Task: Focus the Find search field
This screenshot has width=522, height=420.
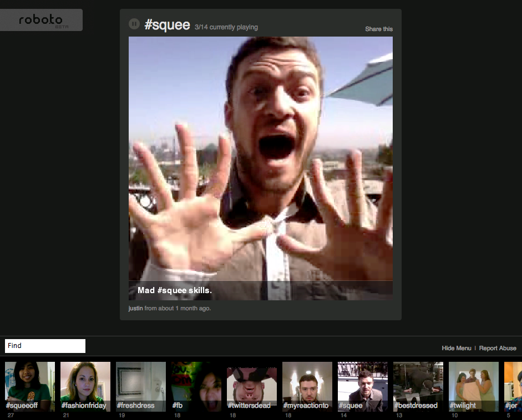Action: tap(45, 346)
